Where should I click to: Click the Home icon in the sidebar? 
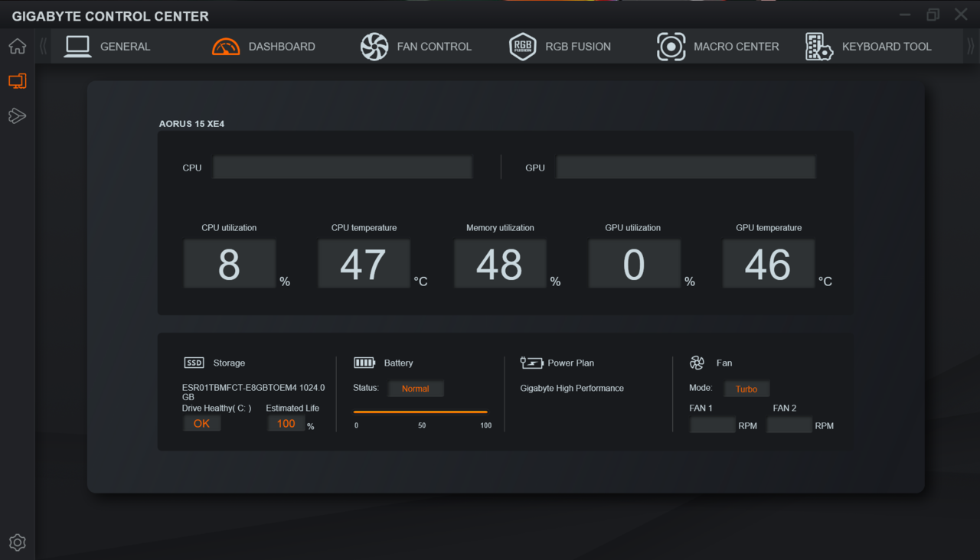(x=17, y=47)
